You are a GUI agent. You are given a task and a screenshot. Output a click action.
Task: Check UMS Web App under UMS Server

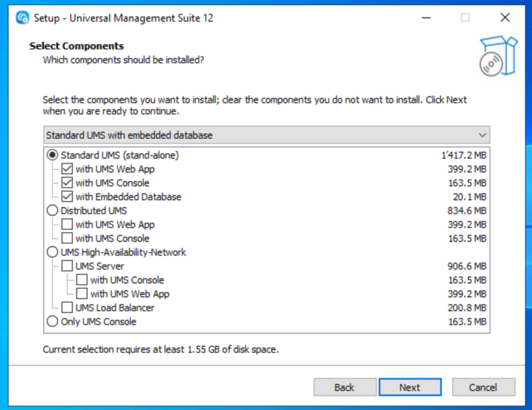[82, 294]
